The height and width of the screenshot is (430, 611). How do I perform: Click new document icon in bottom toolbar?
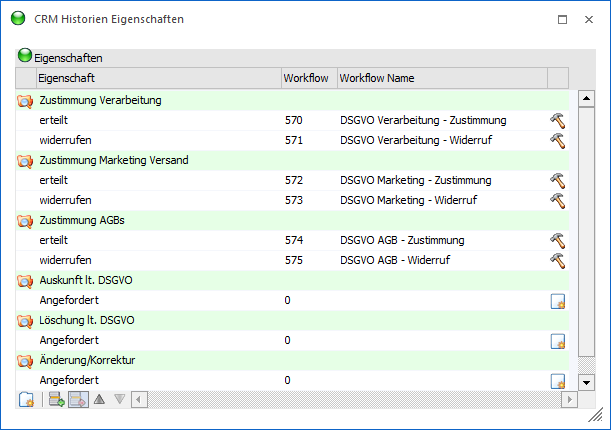tap(27, 400)
